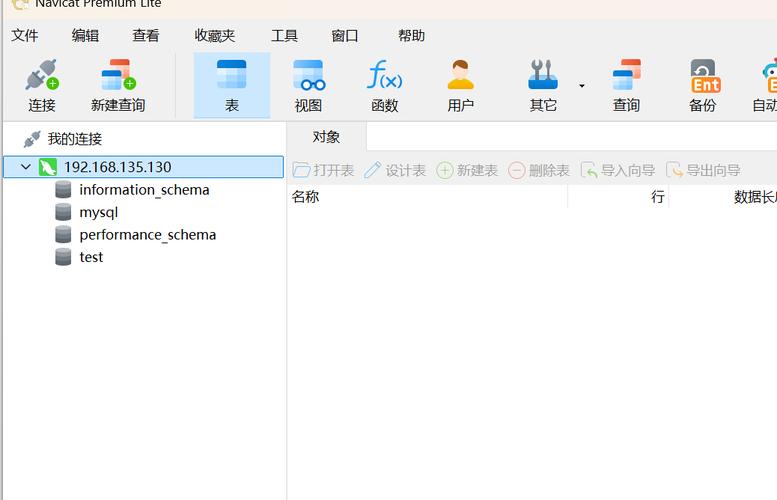This screenshot has height=500, width=777.
Task: Select the performance_schema database
Action: (x=148, y=234)
